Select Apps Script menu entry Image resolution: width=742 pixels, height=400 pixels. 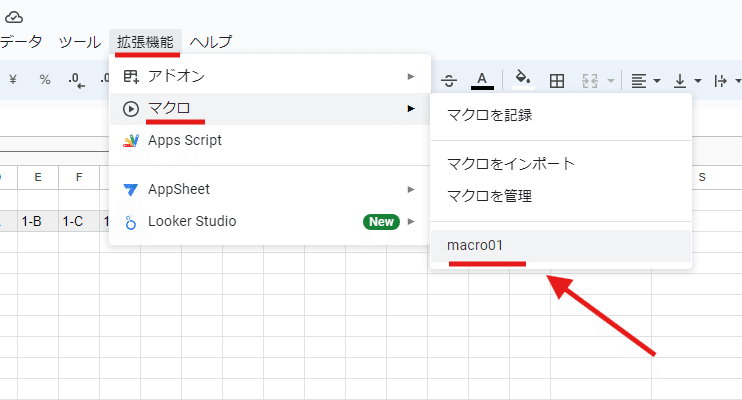click(270, 141)
